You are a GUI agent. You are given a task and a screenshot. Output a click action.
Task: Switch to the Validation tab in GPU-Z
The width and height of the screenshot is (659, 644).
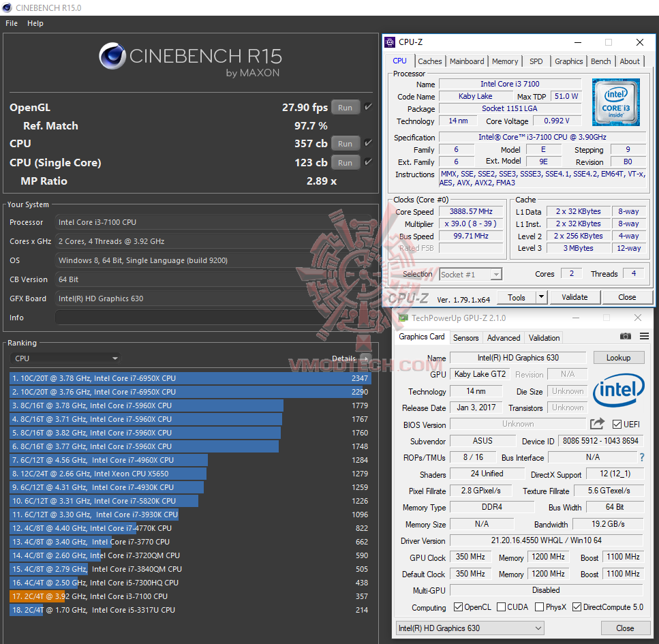pos(544,338)
